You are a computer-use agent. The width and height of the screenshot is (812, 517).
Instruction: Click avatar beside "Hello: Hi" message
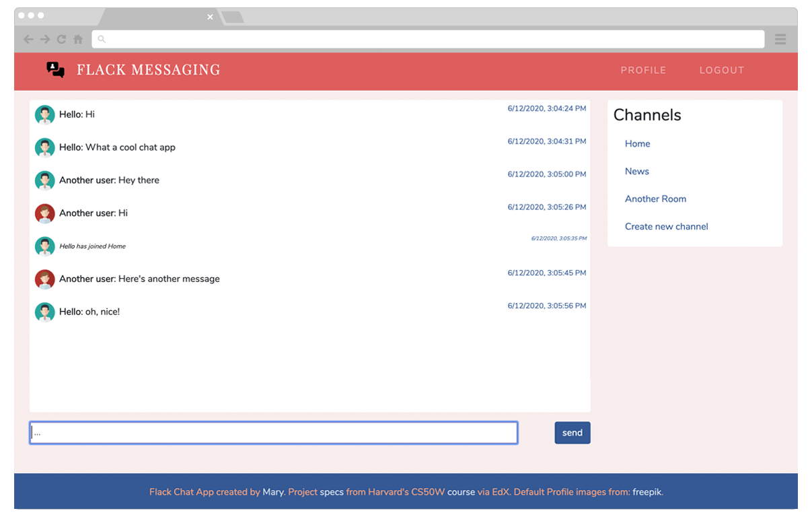tap(45, 115)
